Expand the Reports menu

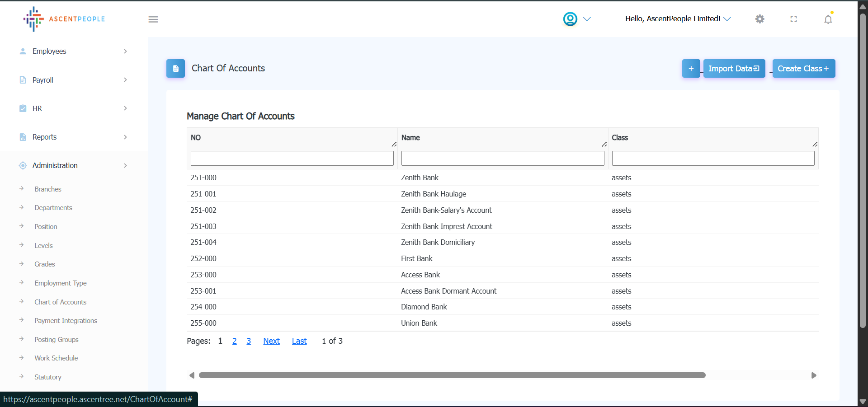point(72,137)
